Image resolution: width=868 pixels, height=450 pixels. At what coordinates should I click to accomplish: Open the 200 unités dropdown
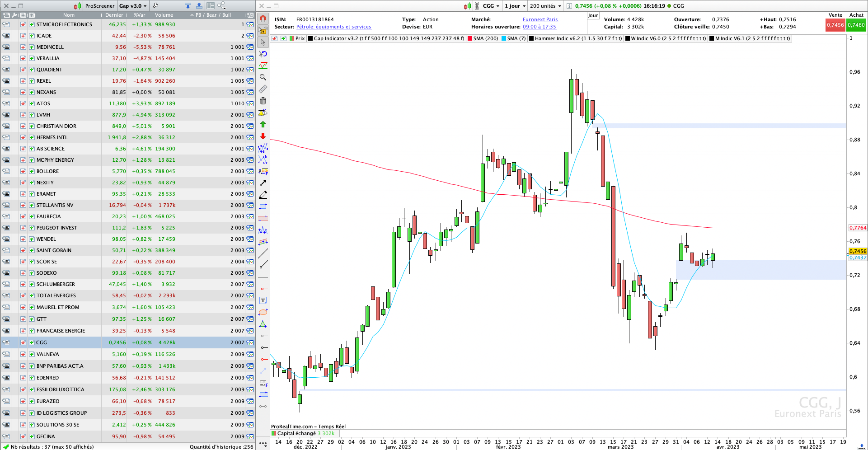[545, 6]
